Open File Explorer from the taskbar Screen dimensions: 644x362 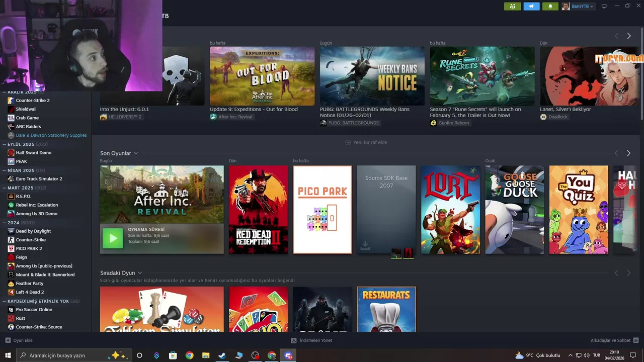click(x=206, y=355)
